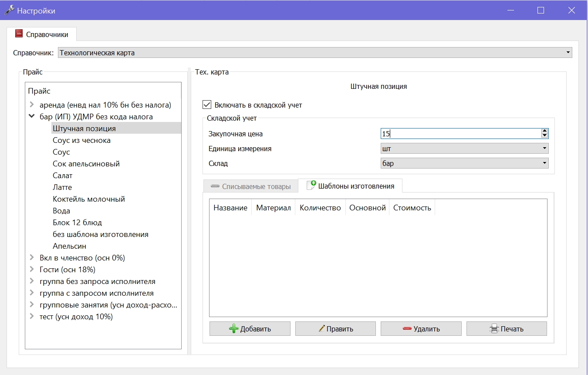Increase Закупочная цена with up arrow
Image resolution: width=588 pixels, height=375 pixels.
click(544, 131)
